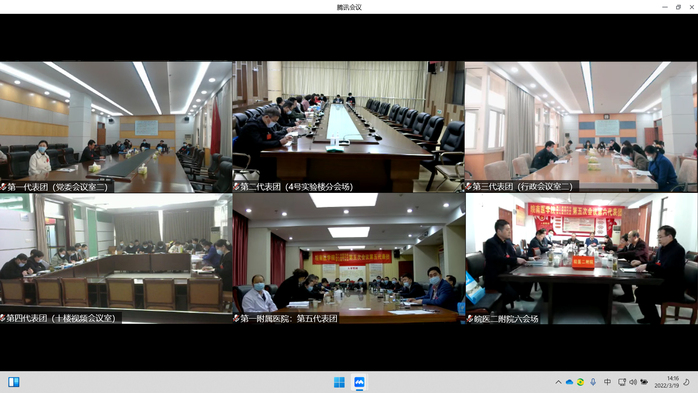Select the 第一代表团 video tile
Viewport: 698px width, 393px height.
(116, 127)
